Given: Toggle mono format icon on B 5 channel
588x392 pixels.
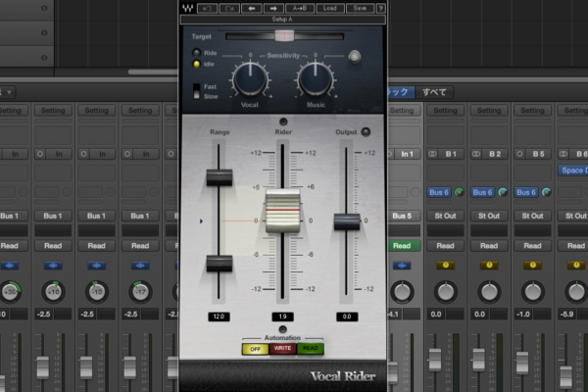Looking at the screenshot, I should pyautogui.click(x=519, y=154).
